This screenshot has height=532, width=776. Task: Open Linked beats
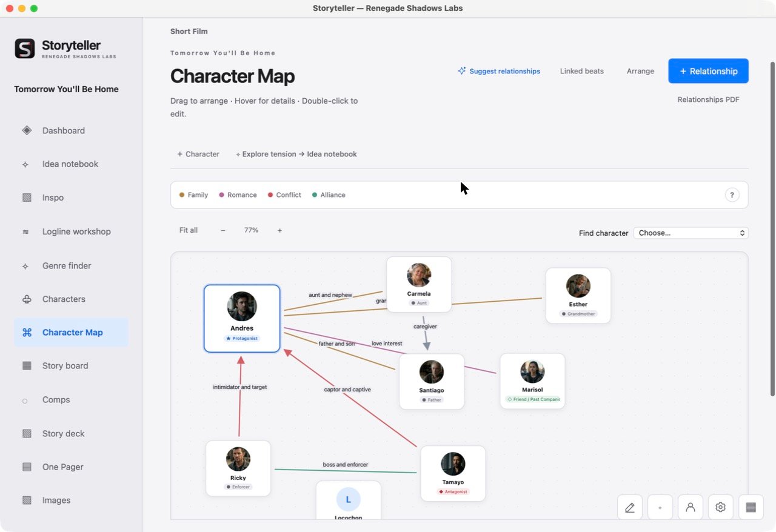pyautogui.click(x=581, y=71)
